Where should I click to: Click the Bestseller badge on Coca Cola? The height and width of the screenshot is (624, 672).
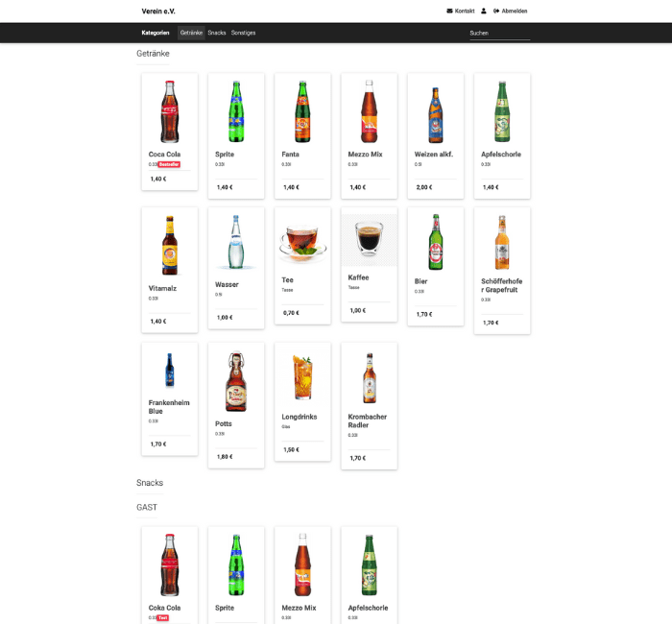[169, 164]
